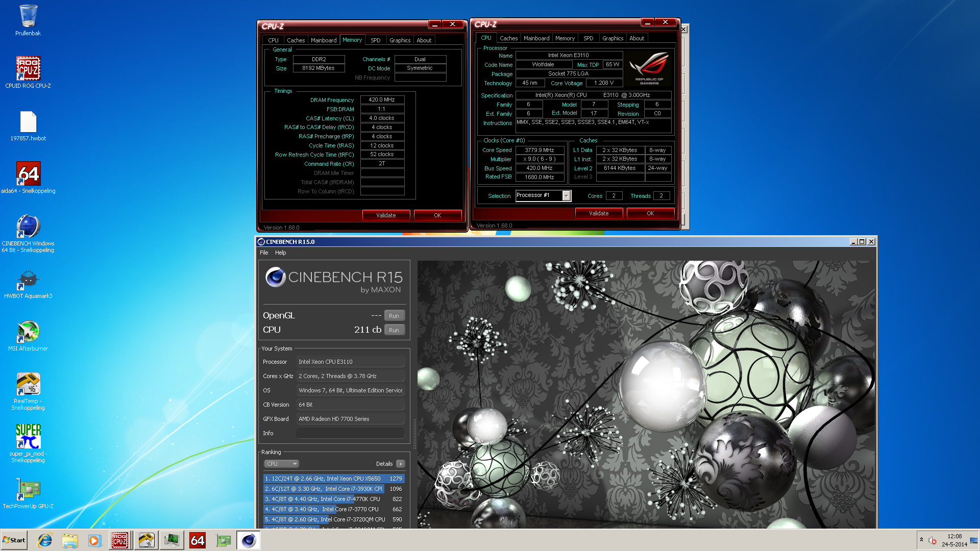Open Mainboard tab in left CPU-Z window
This screenshot has width=980, height=551.
coord(324,40)
